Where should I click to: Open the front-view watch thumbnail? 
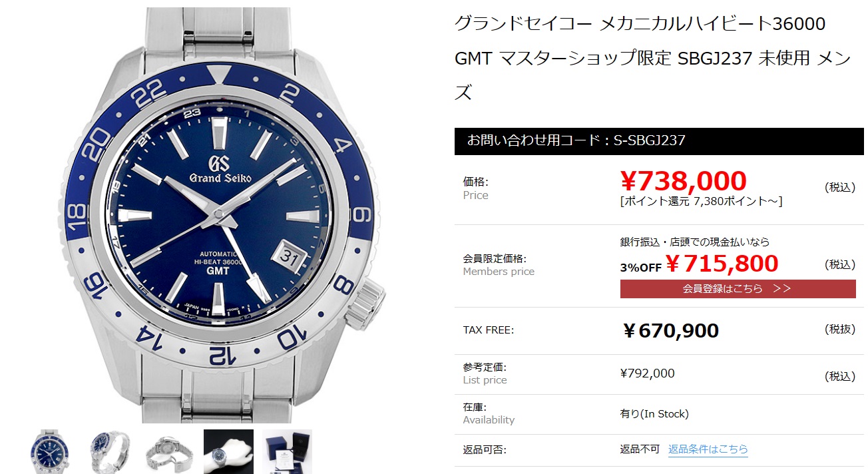click(x=53, y=451)
